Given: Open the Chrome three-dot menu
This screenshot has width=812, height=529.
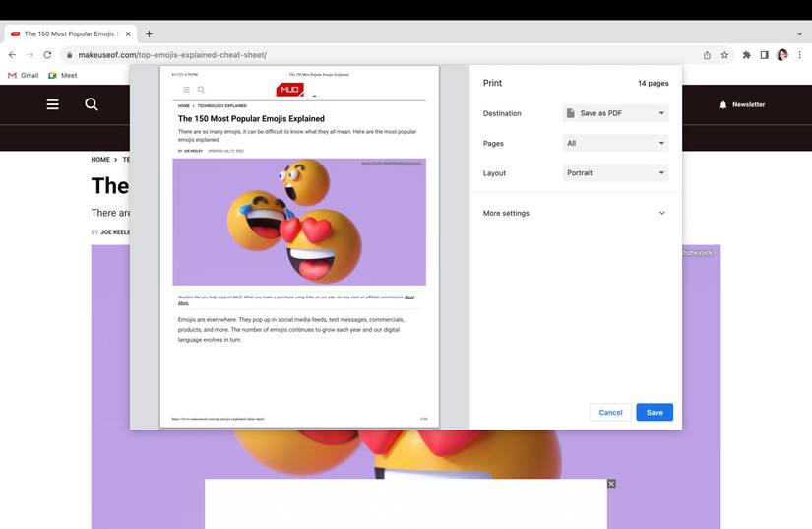Looking at the screenshot, I should point(799,55).
